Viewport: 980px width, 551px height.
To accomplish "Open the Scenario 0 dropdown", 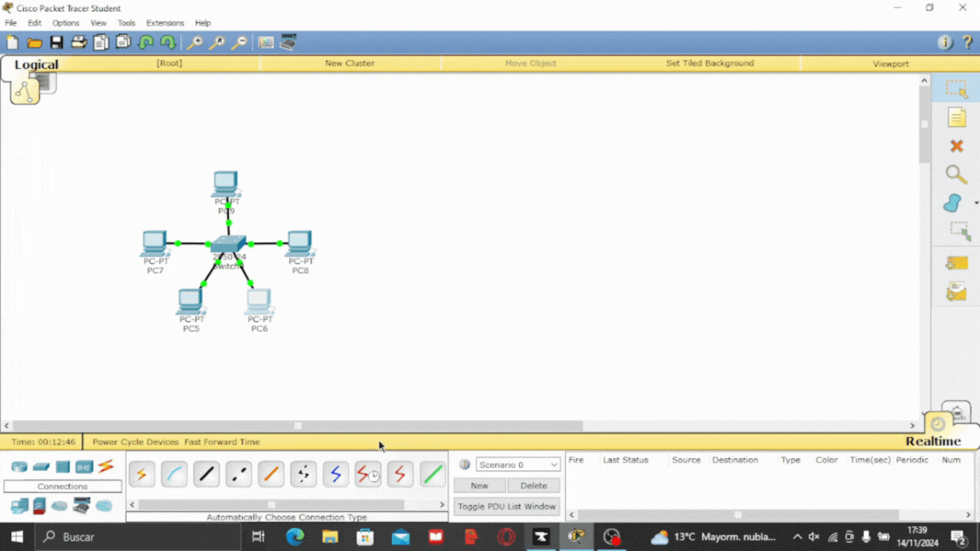I will pos(518,465).
